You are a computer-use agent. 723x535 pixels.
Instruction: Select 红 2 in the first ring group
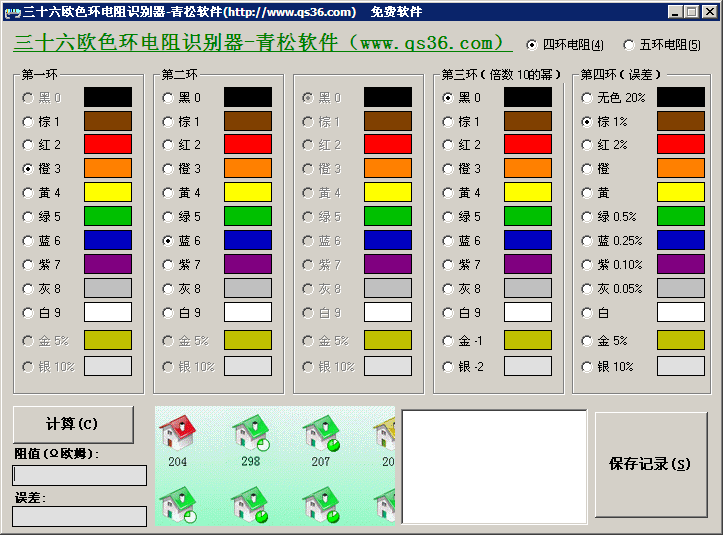click(41, 145)
